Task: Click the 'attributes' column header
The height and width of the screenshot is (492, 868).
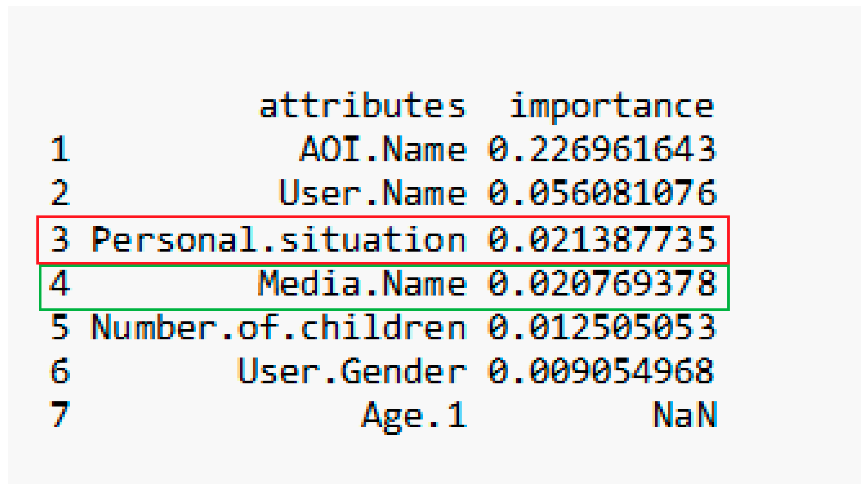Action: [362, 106]
